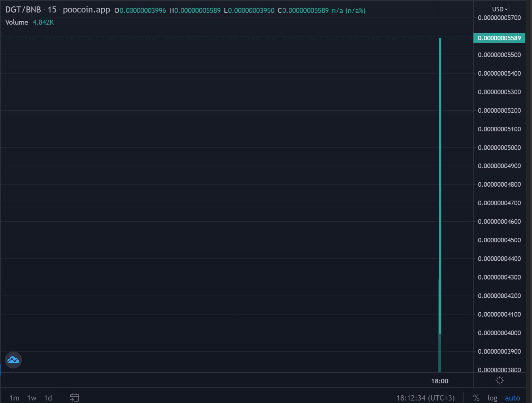Click the 0.00000005500 price axis label

tap(499, 55)
